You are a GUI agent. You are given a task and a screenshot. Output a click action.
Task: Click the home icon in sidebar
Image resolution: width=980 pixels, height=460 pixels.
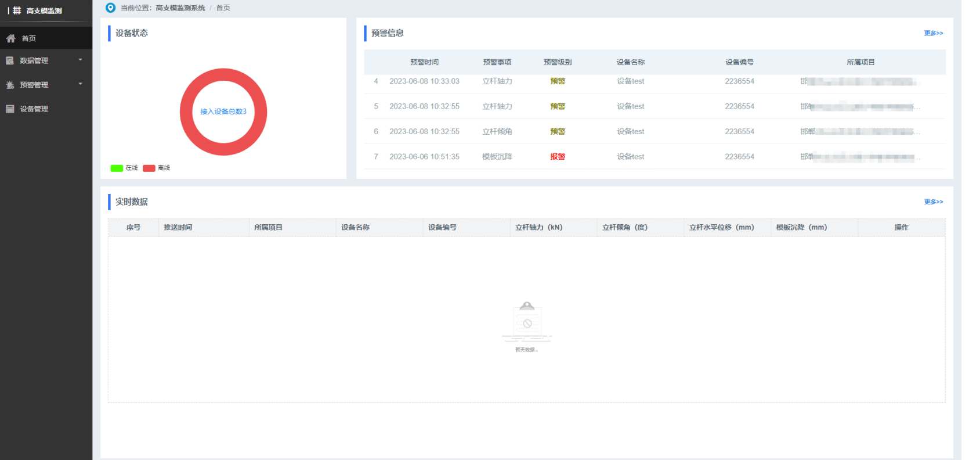pyautogui.click(x=10, y=38)
